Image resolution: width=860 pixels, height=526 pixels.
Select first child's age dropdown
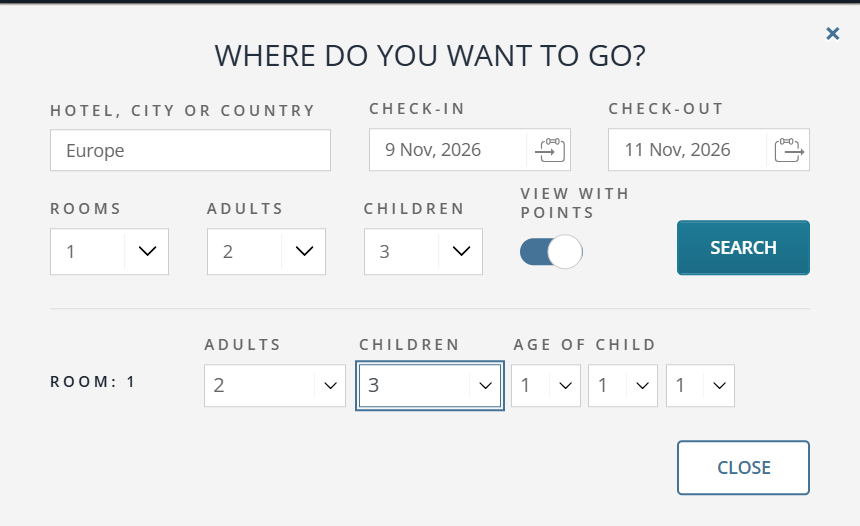pyautogui.click(x=546, y=386)
